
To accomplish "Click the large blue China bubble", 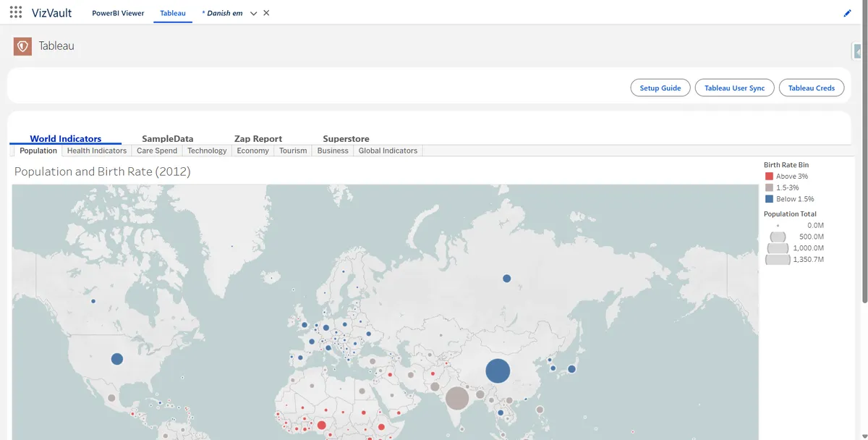I will [498, 371].
